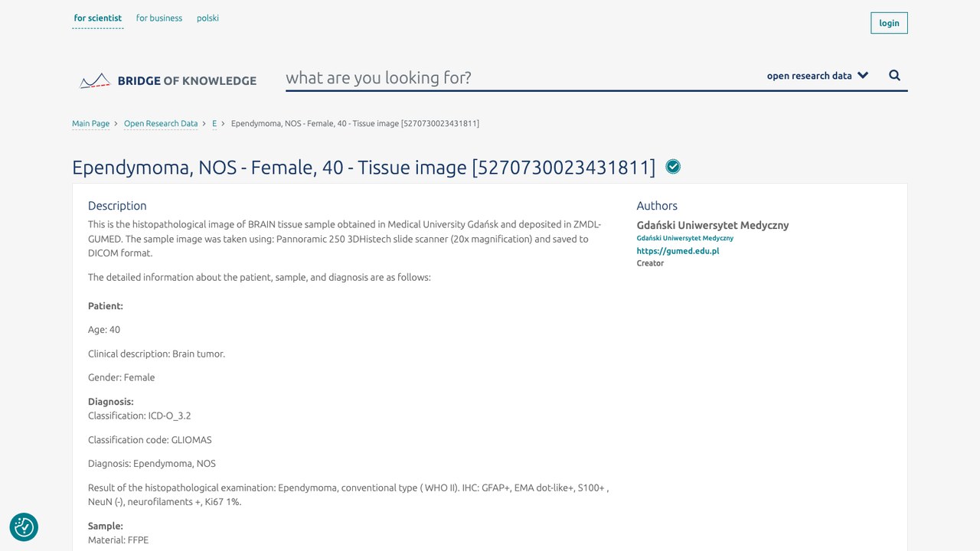Click the 'Gender: Female' text
This screenshot has height=551, width=980.
(x=122, y=377)
